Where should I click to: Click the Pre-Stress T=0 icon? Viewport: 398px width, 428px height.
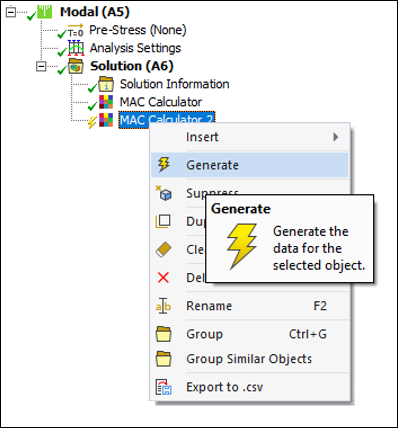76,30
